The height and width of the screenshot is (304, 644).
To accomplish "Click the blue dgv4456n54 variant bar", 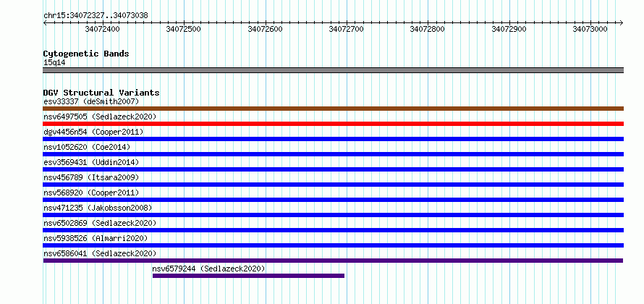I will point(333,139).
